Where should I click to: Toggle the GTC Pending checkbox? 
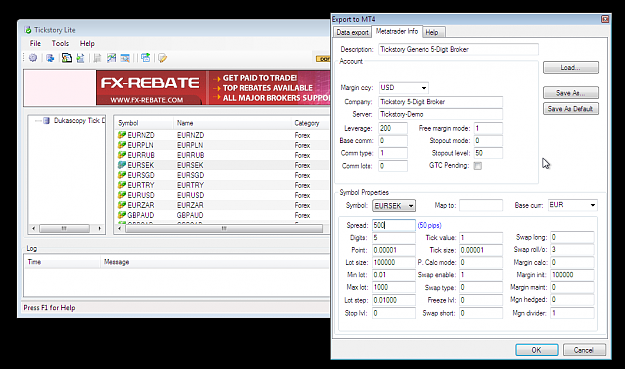[x=478, y=166]
